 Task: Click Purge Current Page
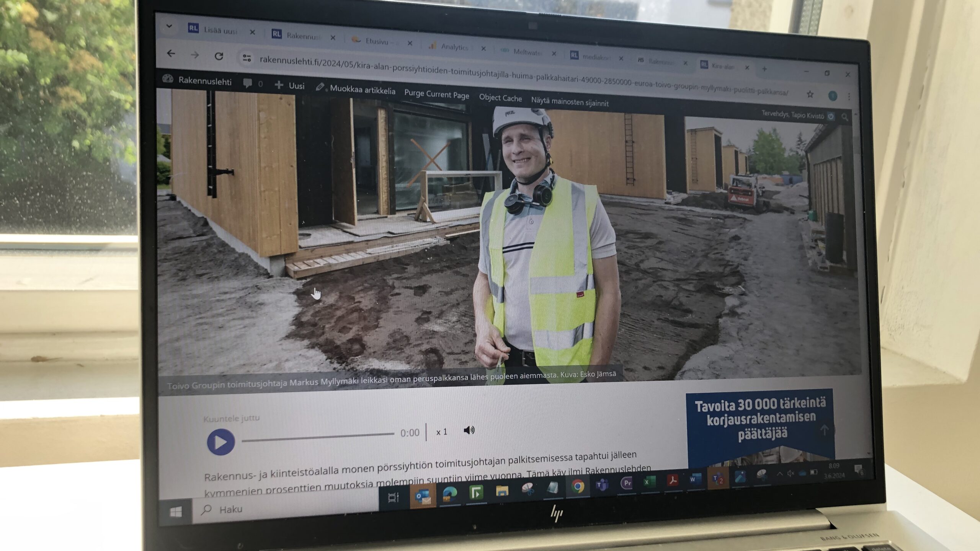[436, 94]
